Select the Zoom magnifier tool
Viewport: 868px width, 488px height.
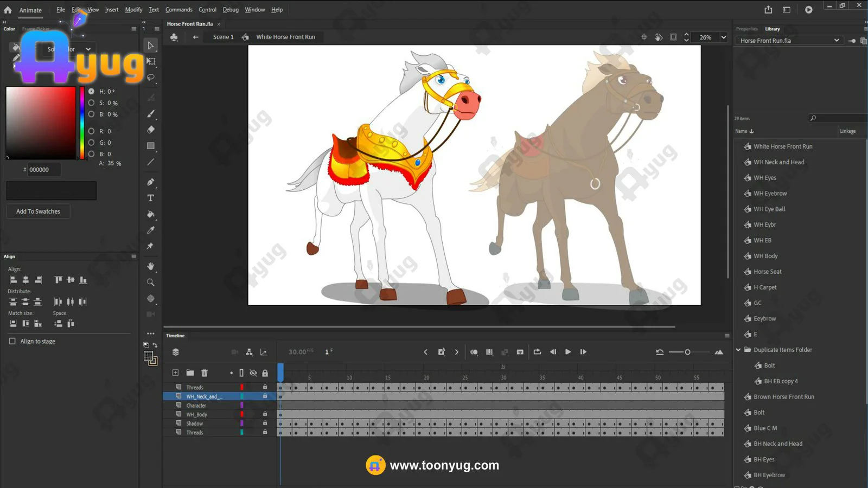(x=151, y=282)
